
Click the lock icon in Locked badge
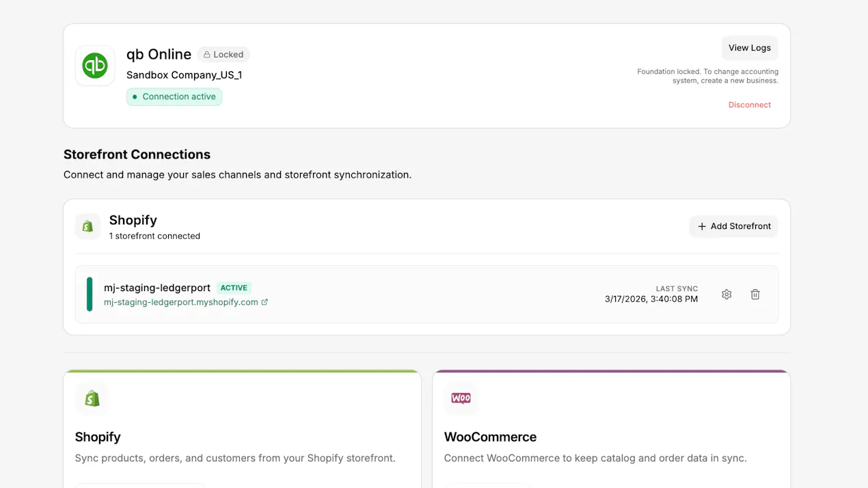[x=206, y=55]
